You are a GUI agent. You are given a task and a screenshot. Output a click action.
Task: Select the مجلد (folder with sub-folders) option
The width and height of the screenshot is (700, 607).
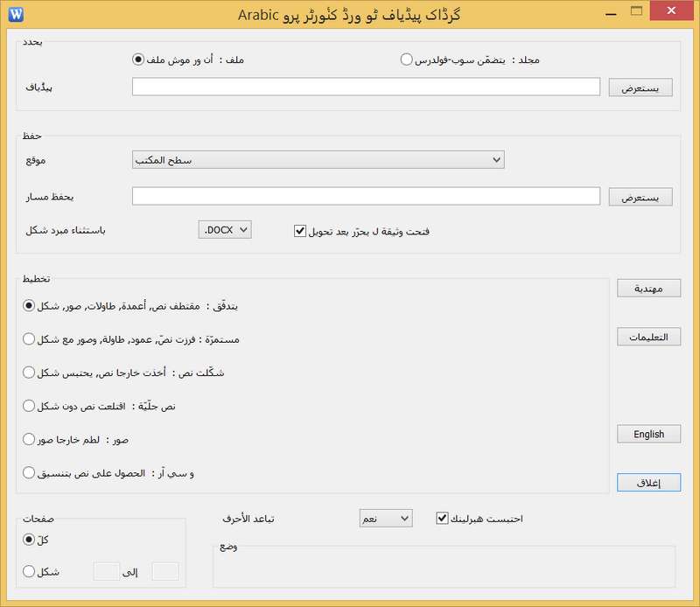point(404,59)
